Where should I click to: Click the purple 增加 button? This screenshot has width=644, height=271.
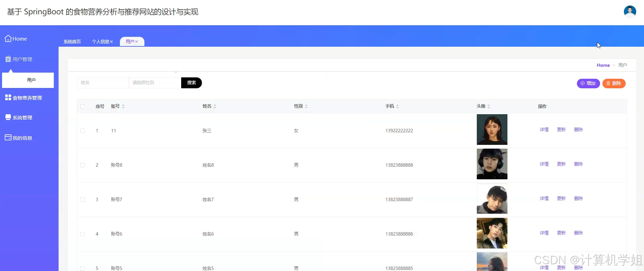click(x=588, y=83)
